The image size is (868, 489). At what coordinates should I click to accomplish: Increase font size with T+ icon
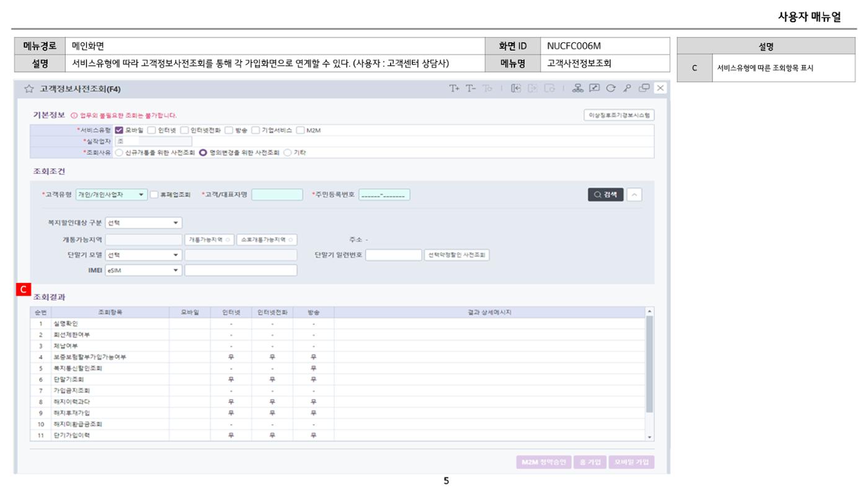[454, 89]
